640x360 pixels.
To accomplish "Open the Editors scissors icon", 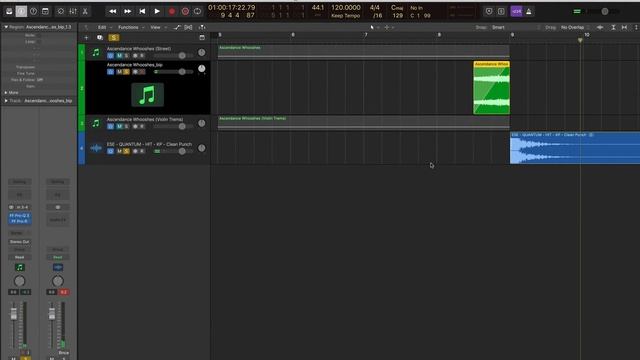I will point(85,11).
